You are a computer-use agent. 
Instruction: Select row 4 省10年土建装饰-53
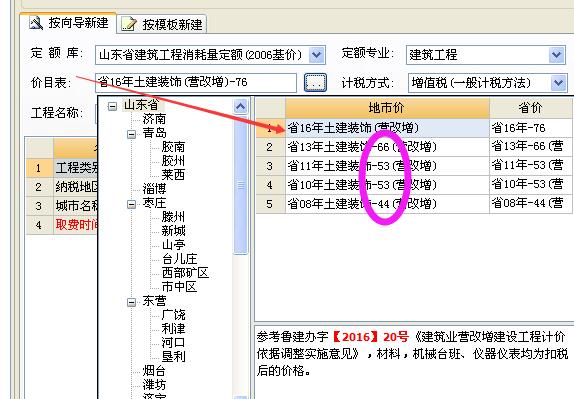click(x=387, y=185)
